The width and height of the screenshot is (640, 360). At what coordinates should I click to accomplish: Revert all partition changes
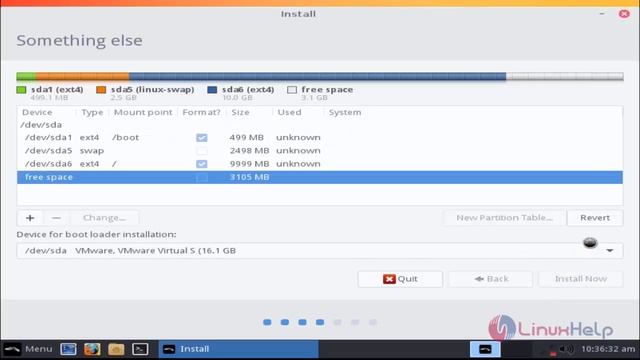(595, 218)
